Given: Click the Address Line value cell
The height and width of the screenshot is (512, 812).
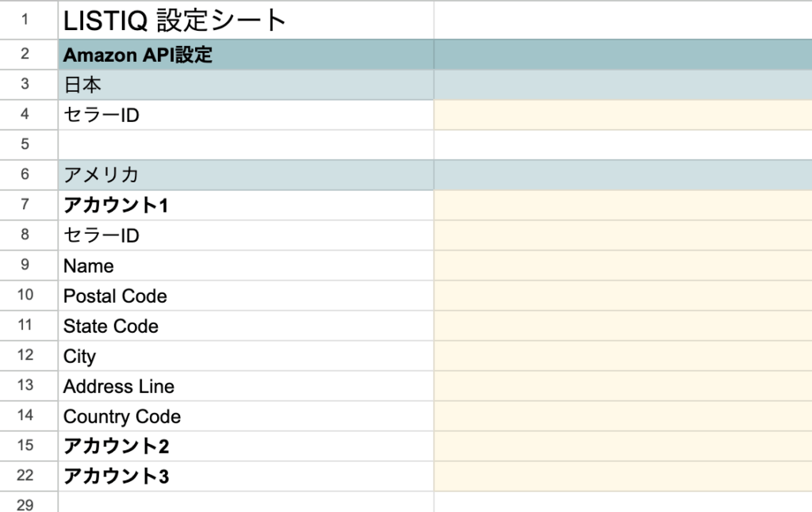Looking at the screenshot, I should pos(623,386).
